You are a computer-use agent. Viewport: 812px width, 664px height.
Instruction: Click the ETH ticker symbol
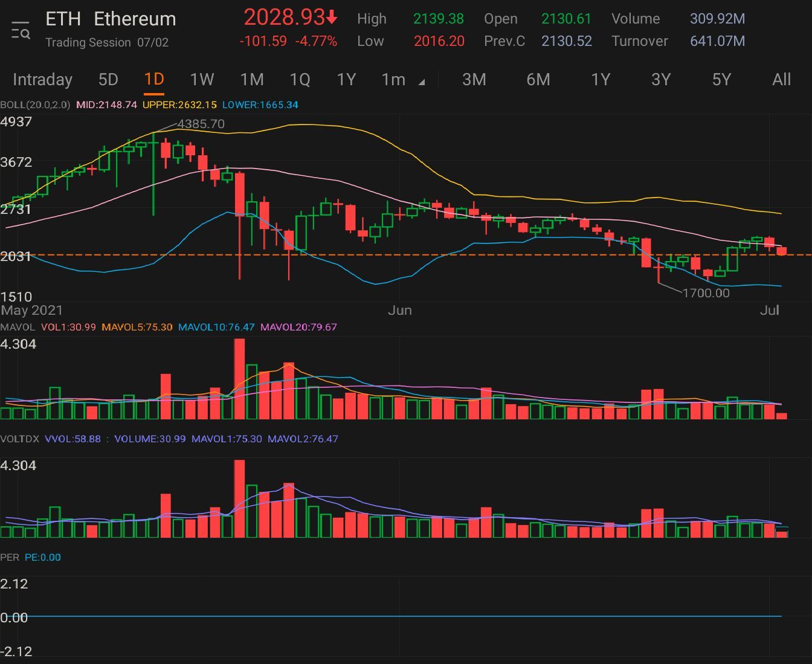pyautogui.click(x=63, y=19)
